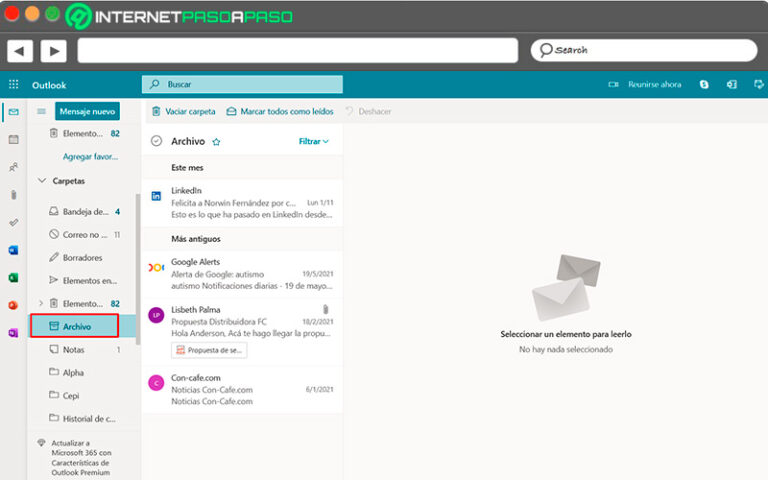The height and width of the screenshot is (480, 768).
Task: Open the People contacts icon
Action: [14, 167]
